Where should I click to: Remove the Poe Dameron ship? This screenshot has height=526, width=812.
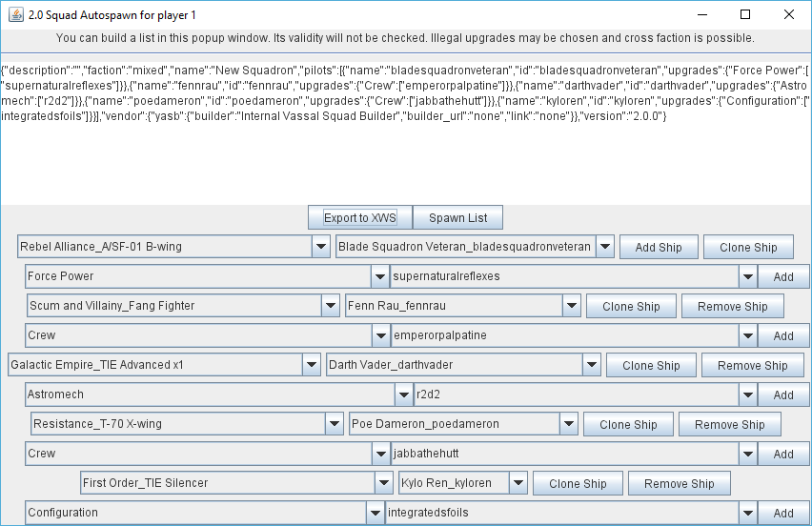coord(730,424)
